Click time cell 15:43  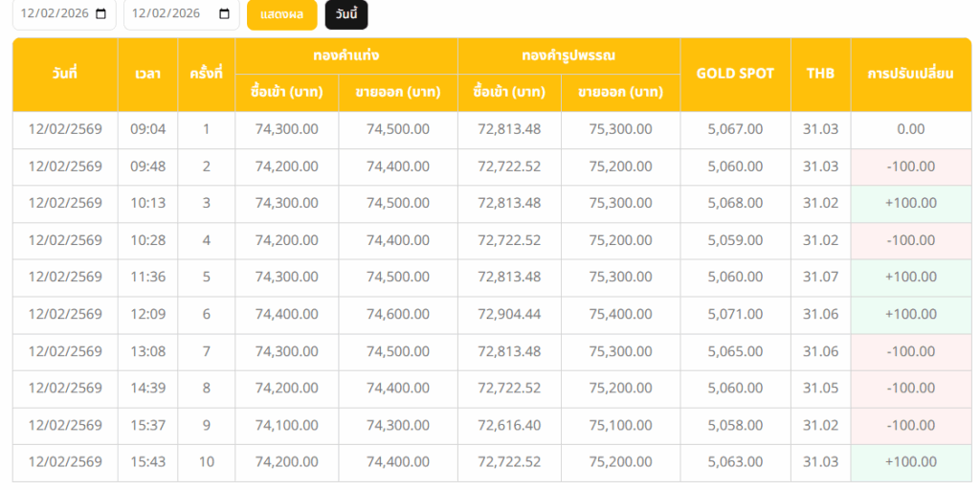click(148, 462)
